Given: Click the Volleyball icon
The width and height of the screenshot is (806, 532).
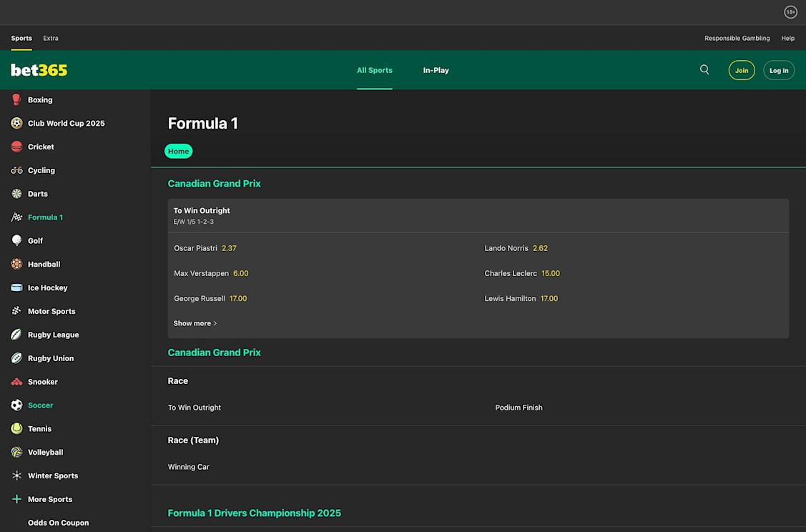Looking at the screenshot, I should click(16, 453).
